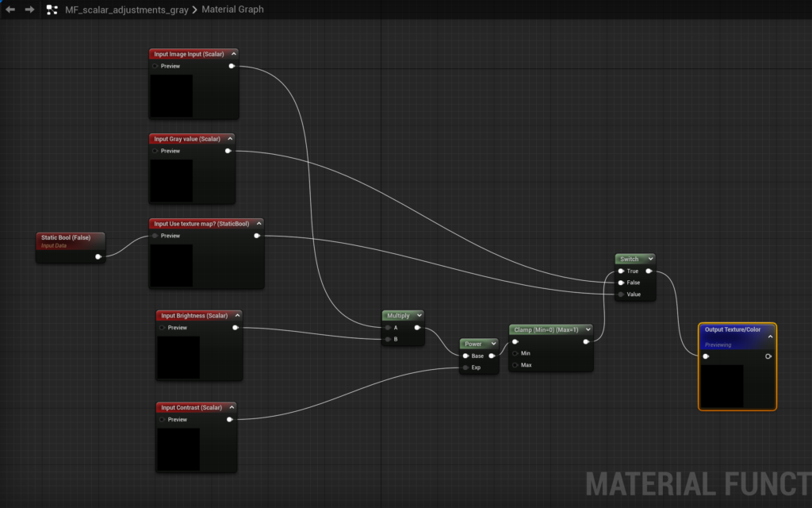Click the back navigation arrow

10,10
